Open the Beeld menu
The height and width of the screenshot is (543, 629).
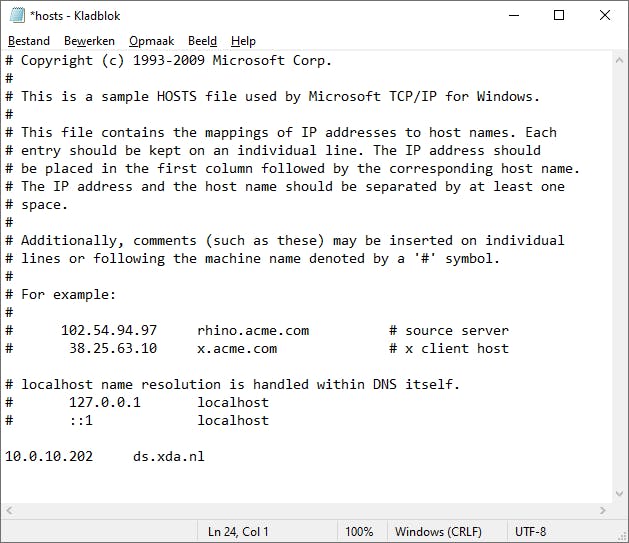[x=202, y=41]
